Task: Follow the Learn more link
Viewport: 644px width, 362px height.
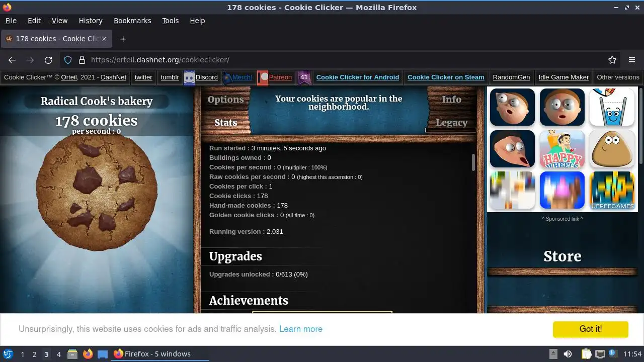Action: pyautogui.click(x=301, y=329)
